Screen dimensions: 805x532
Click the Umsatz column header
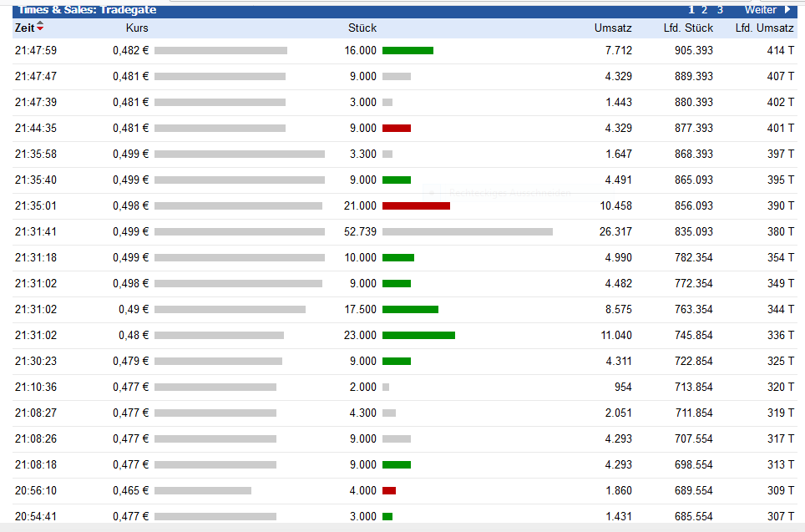pyautogui.click(x=613, y=28)
